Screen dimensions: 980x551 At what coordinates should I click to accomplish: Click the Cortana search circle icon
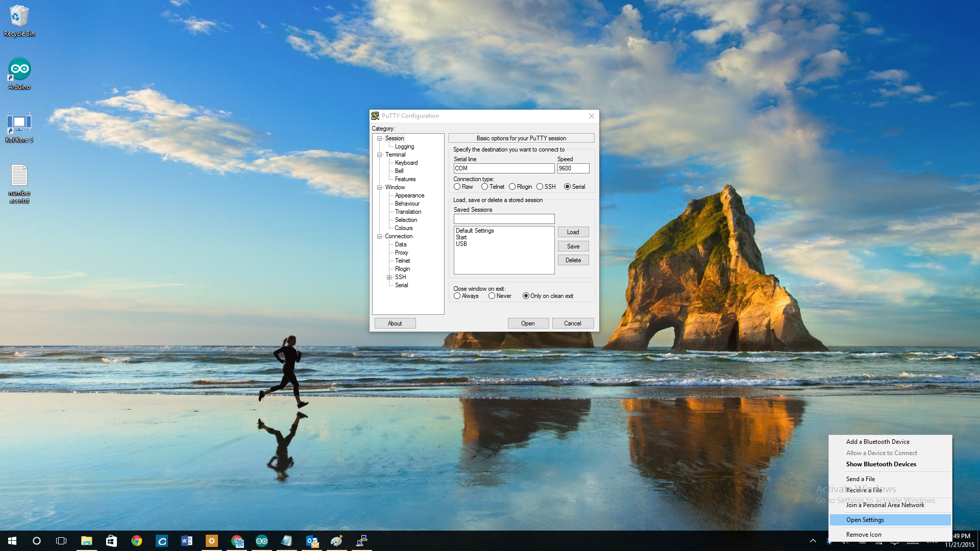click(x=37, y=541)
